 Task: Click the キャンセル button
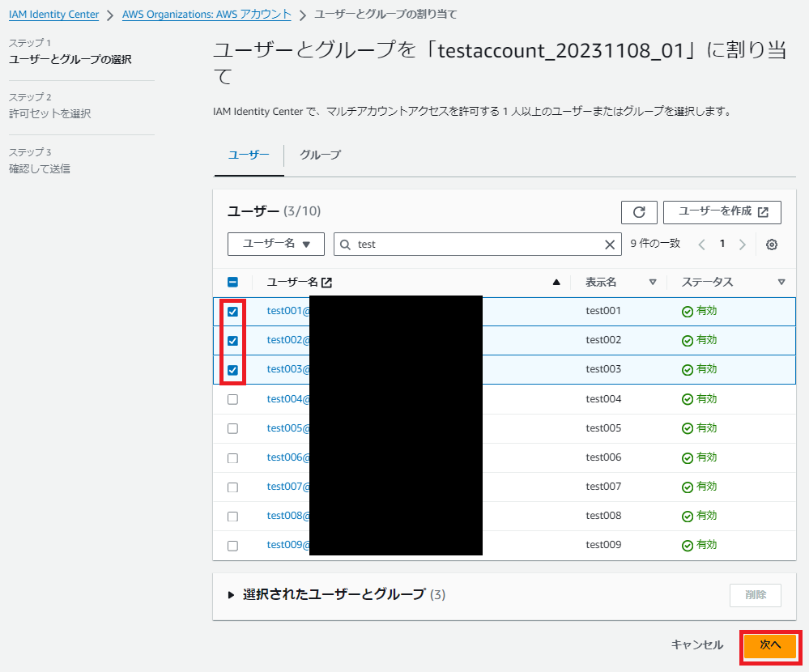697,644
